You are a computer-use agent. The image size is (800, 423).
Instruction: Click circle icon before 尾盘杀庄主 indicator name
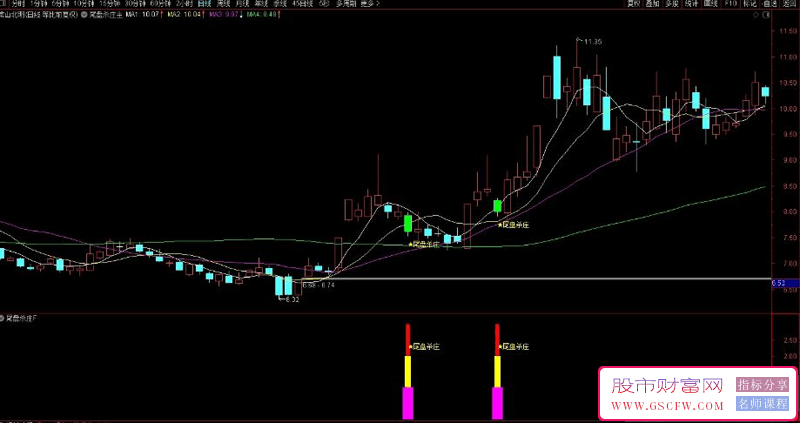coord(84,15)
